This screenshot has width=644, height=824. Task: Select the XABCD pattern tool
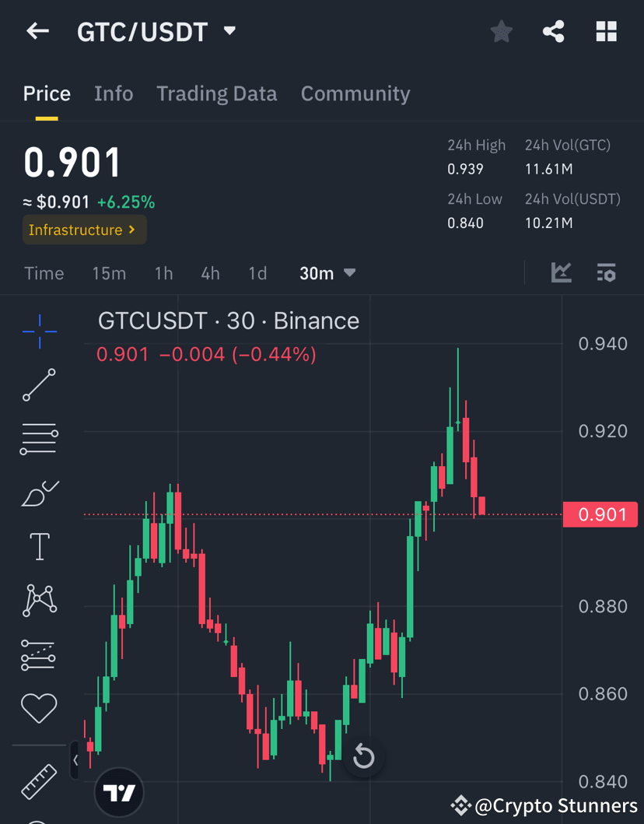(x=39, y=600)
